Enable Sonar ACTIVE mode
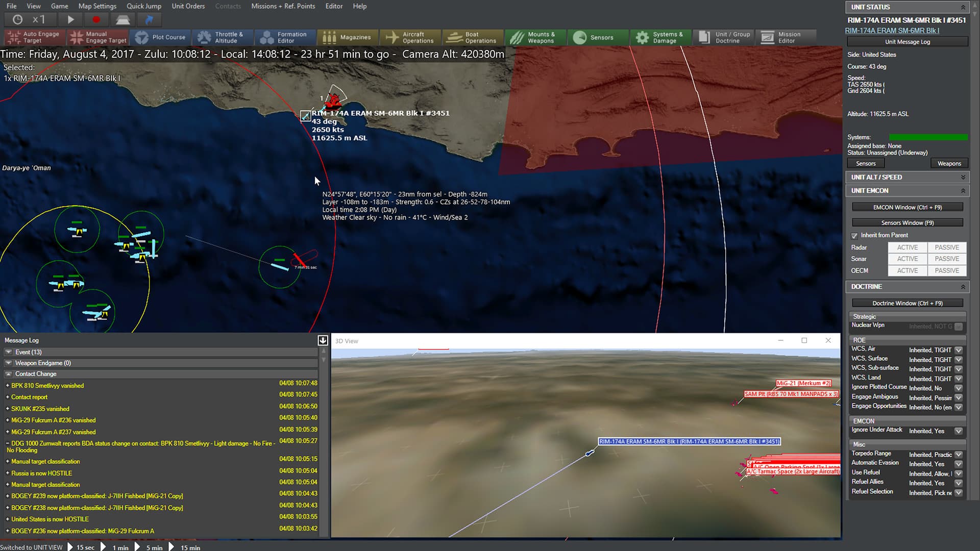Screen dimensions: 980x551 coord(908,258)
